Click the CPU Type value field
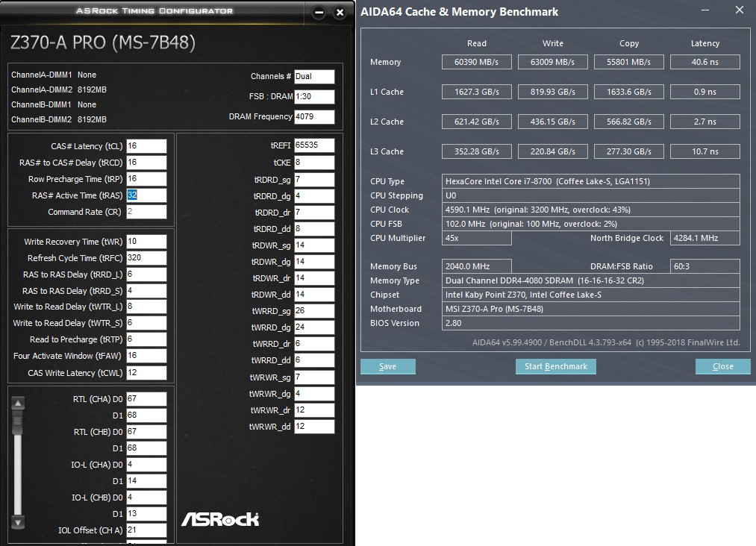Viewport: 756px width, 546px height. (x=590, y=181)
